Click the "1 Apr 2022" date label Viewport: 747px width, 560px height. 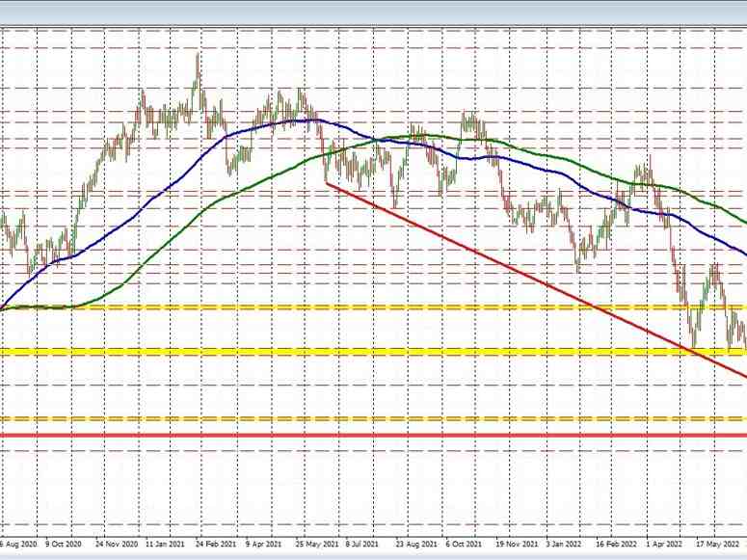point(664,544)
